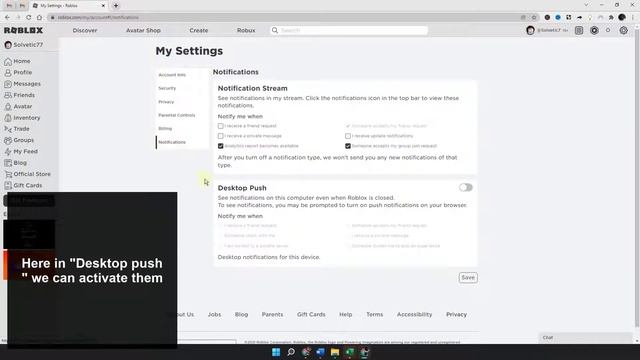Open the Account Info settings tab
This screenshot has width=640, height=360.
pos(172,75)
